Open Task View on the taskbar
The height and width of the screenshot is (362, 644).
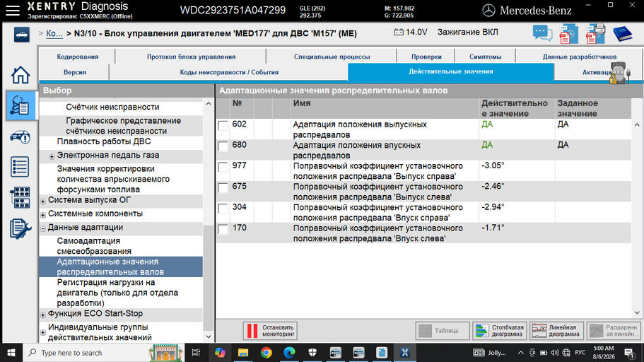click(196, 353)
